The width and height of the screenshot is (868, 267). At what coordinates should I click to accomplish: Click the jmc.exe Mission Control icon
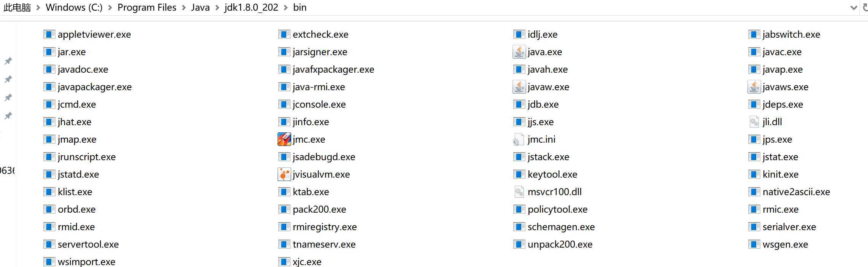(x=284, y=139)
